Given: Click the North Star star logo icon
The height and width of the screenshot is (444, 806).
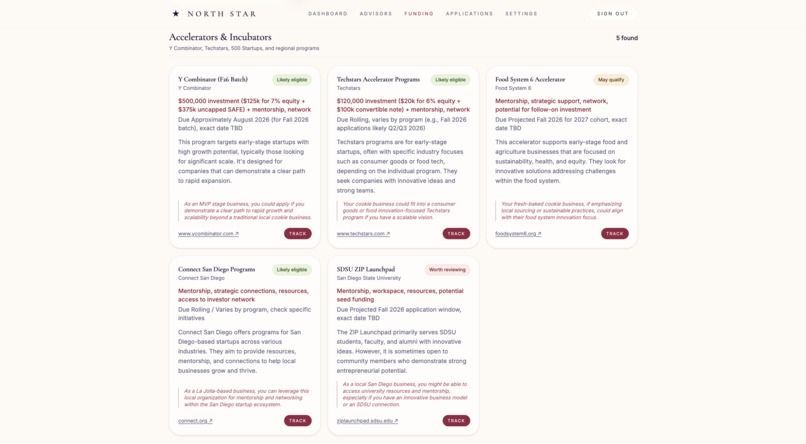Looking at the screenshot, I should pyautogui.click(x=176, y=14).
